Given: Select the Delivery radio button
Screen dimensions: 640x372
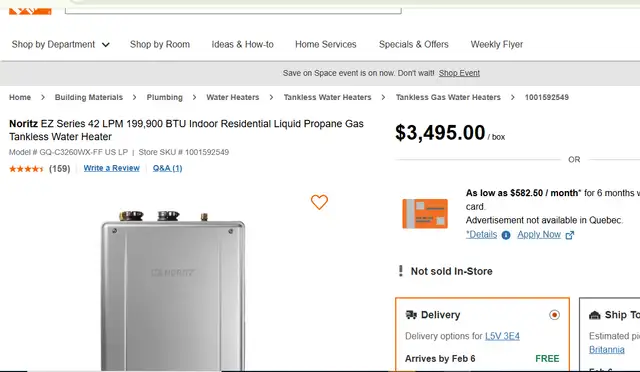Looking at the screenshot, I should [554, 315].
